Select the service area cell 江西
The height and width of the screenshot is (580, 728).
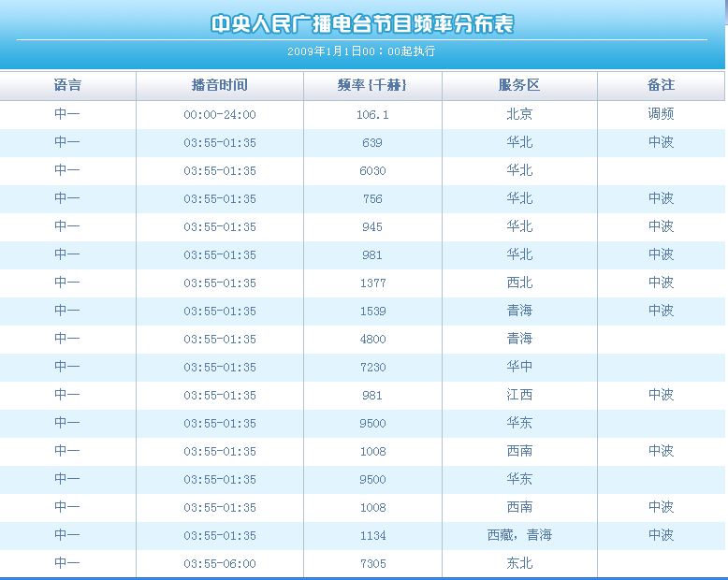tap(519, 395)
